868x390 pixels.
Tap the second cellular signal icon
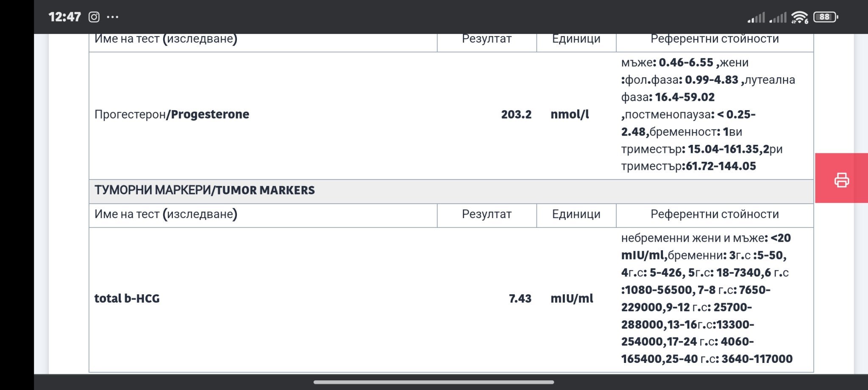(x=778, y=17)
